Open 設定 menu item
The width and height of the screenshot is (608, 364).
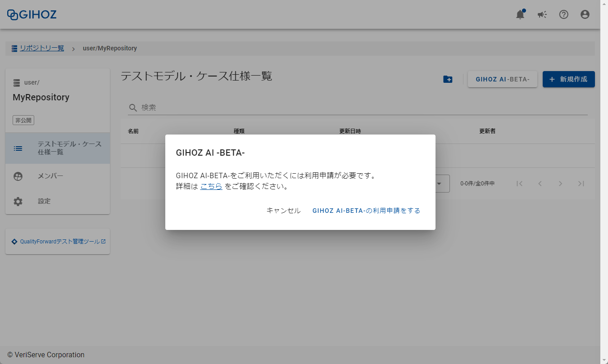tap(58, 201)
